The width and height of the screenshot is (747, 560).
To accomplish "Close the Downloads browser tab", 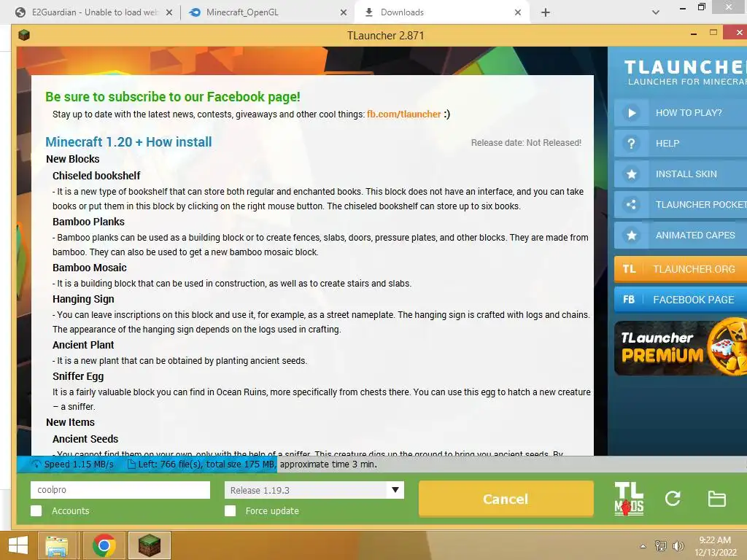I will point(518,12).
